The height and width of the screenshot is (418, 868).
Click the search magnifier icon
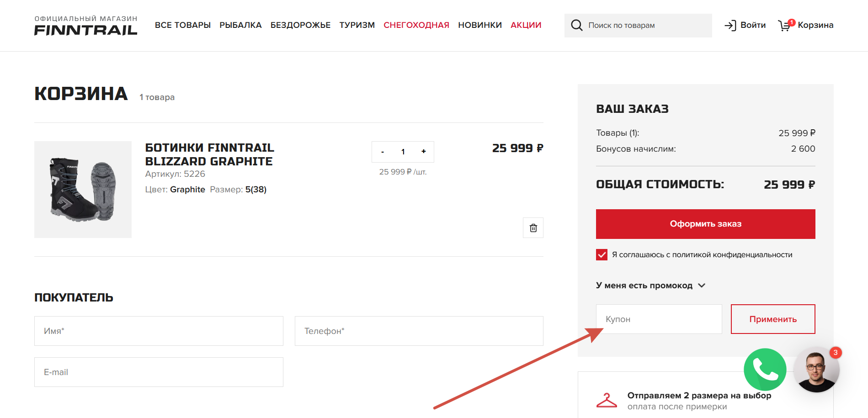(577, 25)
